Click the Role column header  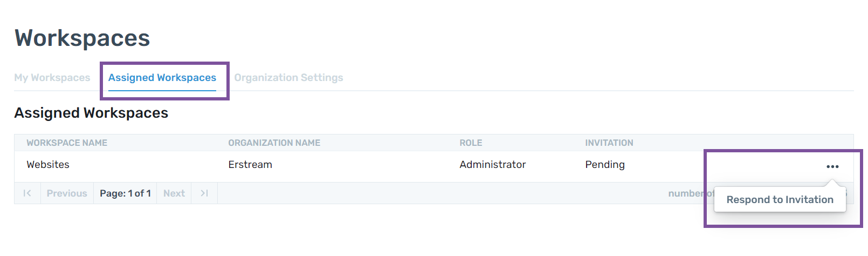tap(471, 143)
